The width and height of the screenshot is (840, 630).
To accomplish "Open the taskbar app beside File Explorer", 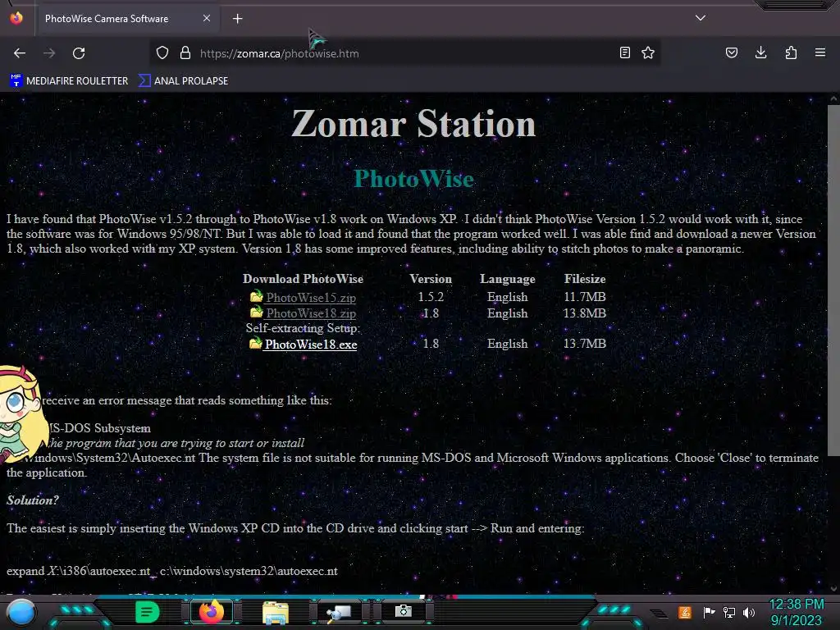I will [x=340, y=612].
